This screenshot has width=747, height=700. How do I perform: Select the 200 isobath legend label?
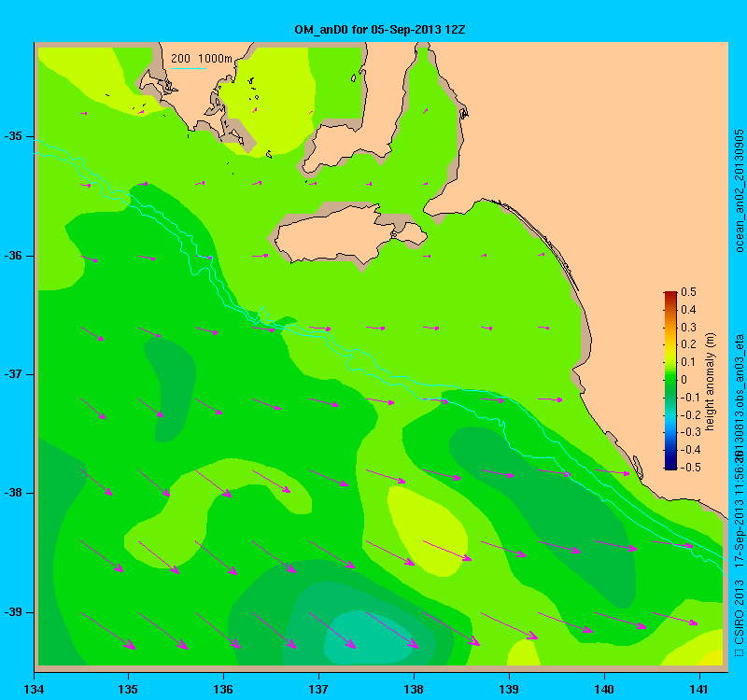coord(180,59)
